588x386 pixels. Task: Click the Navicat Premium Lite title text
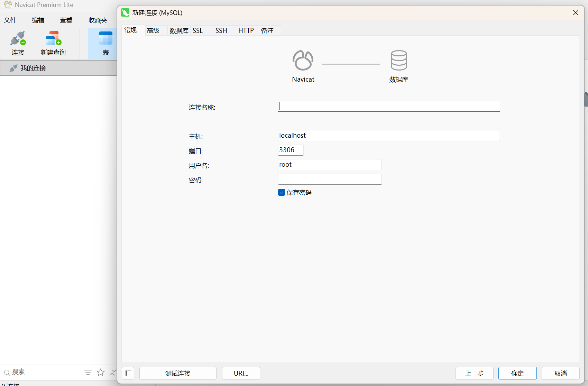coord(44,5)
